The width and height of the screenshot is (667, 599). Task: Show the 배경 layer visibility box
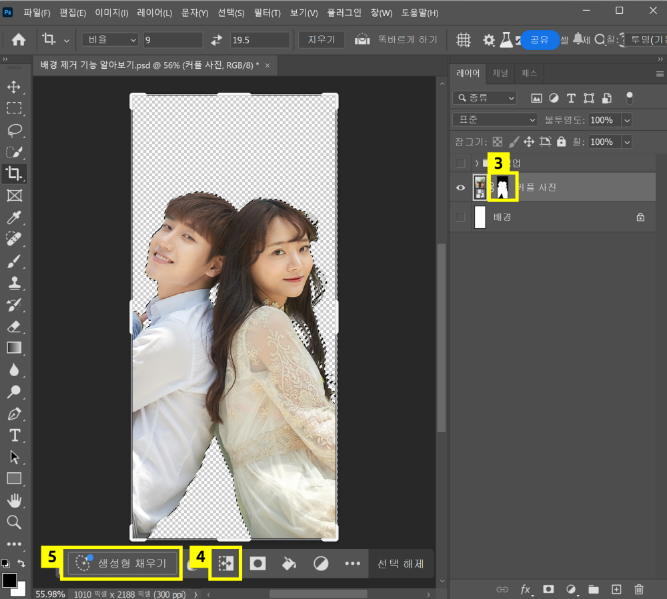click(460, 216)
